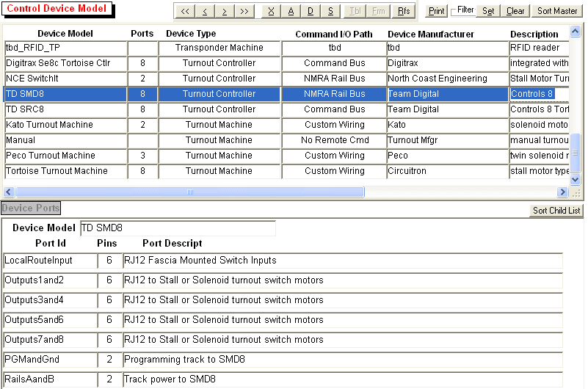Click the Outputs5and6 port id field
The width and height of the screenshot is (588, 389).
coord(50,320)
